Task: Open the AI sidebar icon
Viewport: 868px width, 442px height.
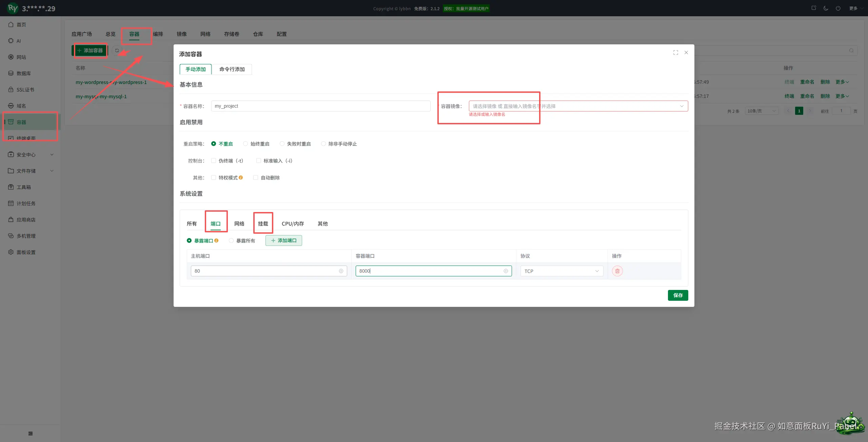Action: [x=11, y=41]
